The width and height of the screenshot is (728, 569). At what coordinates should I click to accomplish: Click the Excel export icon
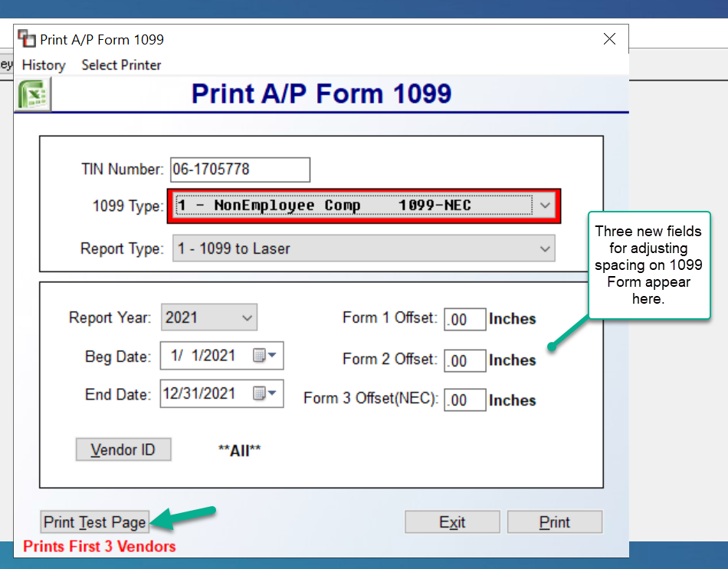[32, 93]
